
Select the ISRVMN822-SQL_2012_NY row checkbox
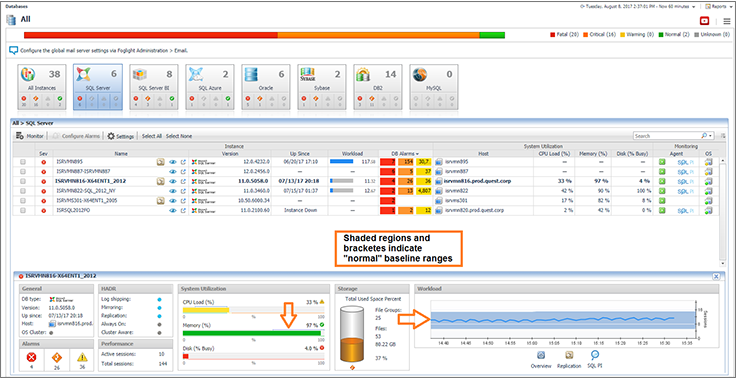(x=23, y=191)
